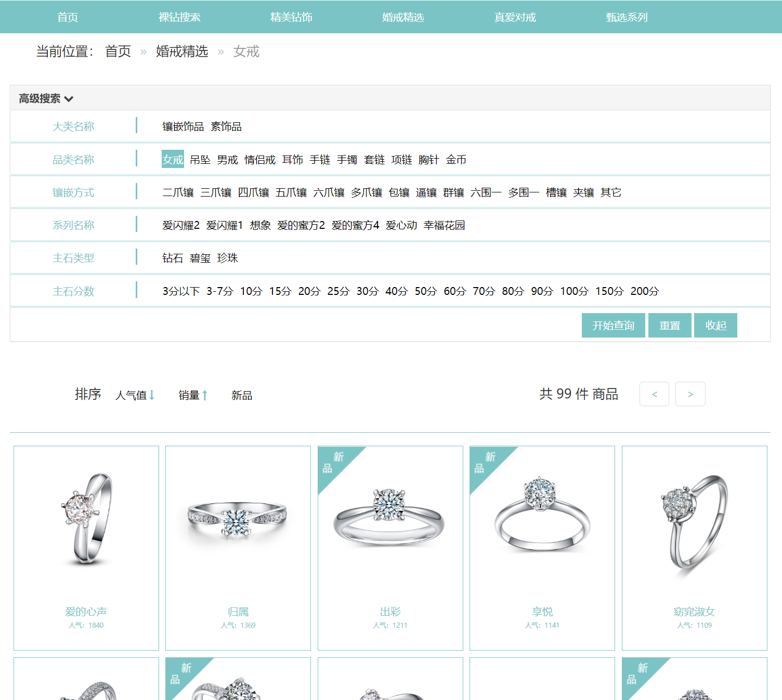
Task: Click the 享悦 product name
Action: (x=542, y=612)
